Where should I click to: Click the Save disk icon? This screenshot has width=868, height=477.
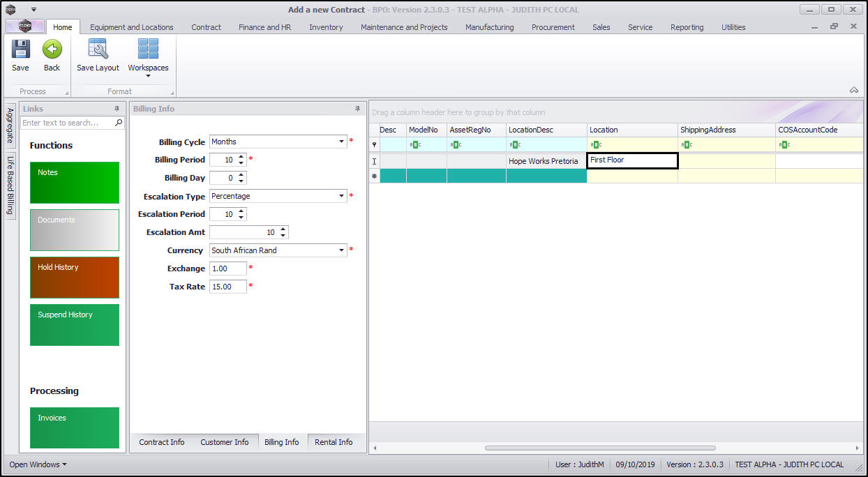pyautogui.click(x=21, y=50)
